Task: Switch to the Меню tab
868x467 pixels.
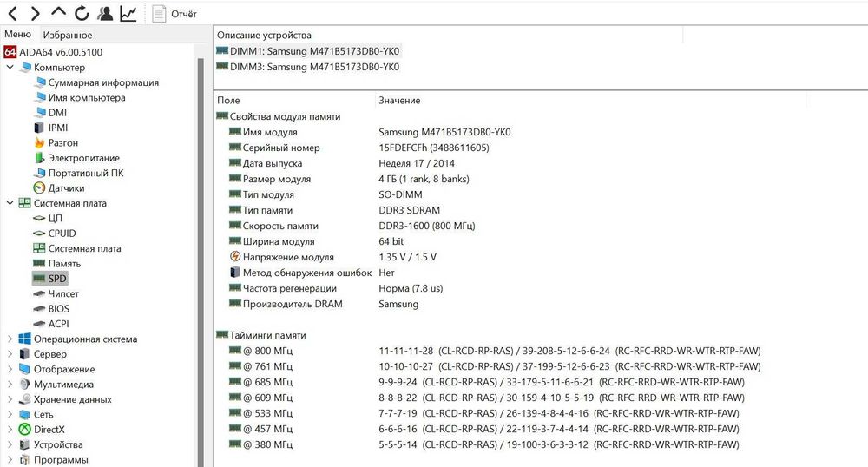Action: (x=17, y=35)
